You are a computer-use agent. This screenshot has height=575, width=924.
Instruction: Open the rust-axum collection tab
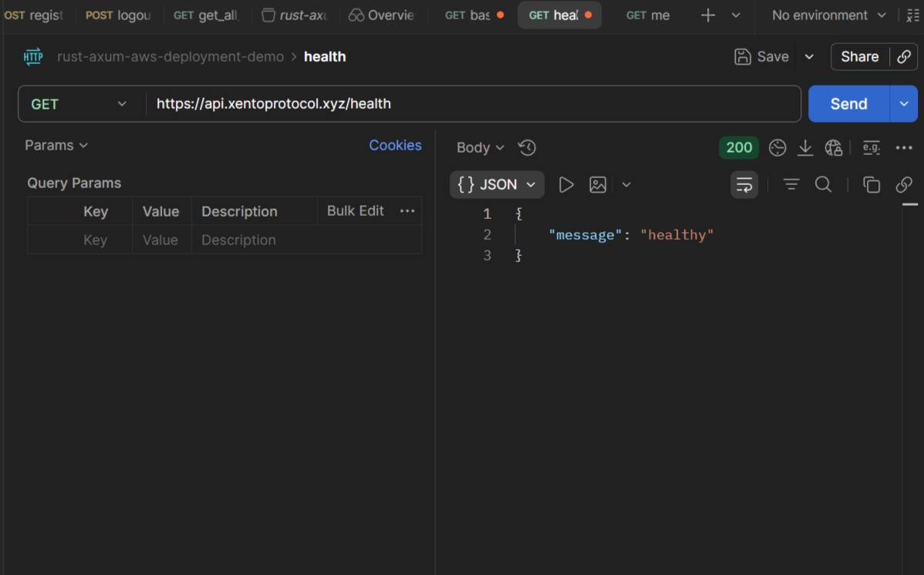point(295,15)
